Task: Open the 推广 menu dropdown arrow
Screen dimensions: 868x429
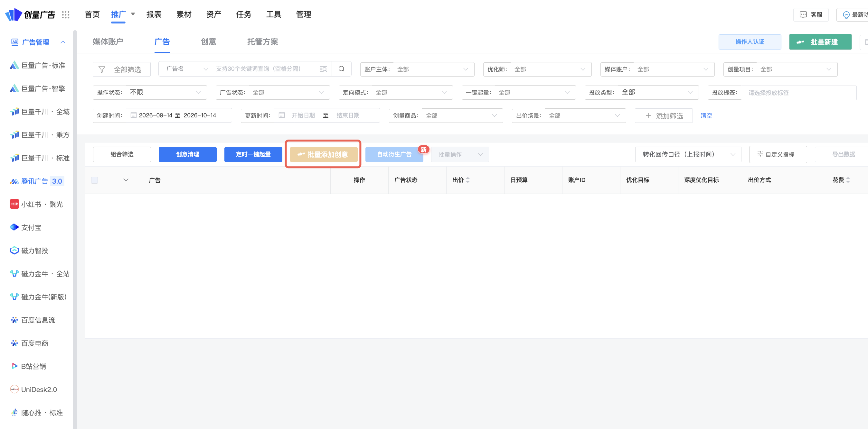Action: point(133,14)
